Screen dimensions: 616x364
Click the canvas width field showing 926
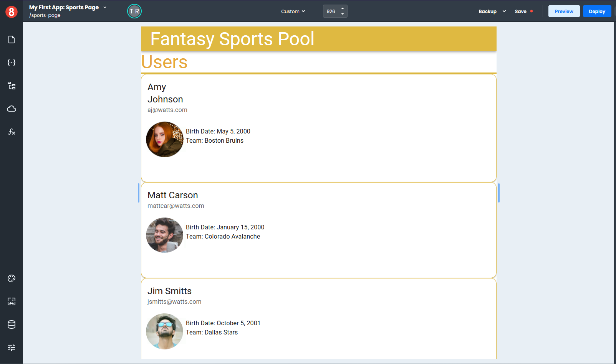tap(331, 12)
